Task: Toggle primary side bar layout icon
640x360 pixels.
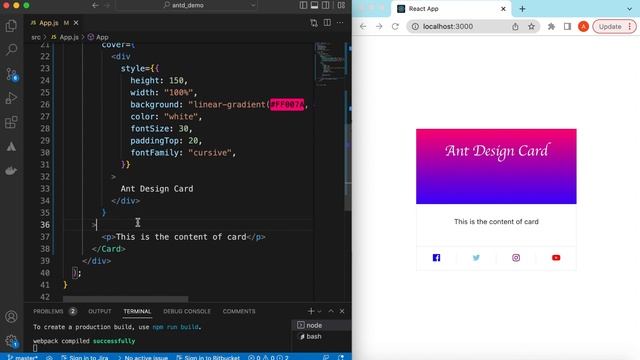Action: [303, 5]
